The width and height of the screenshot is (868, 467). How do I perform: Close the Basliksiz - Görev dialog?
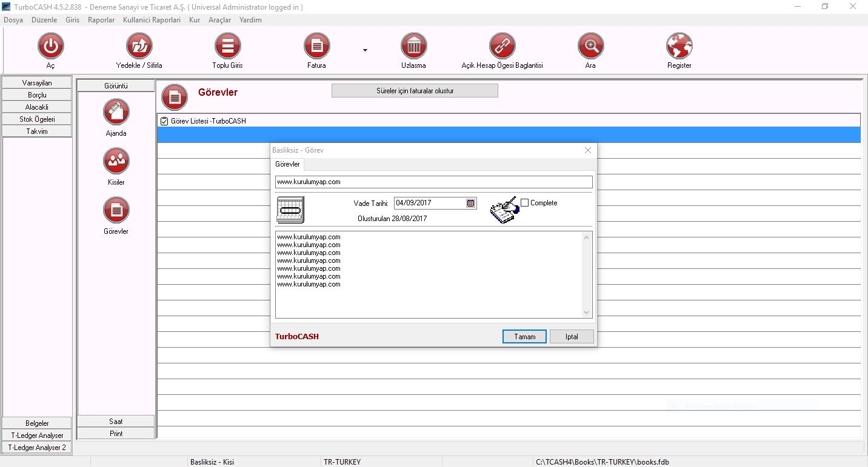tap(587, 150)
